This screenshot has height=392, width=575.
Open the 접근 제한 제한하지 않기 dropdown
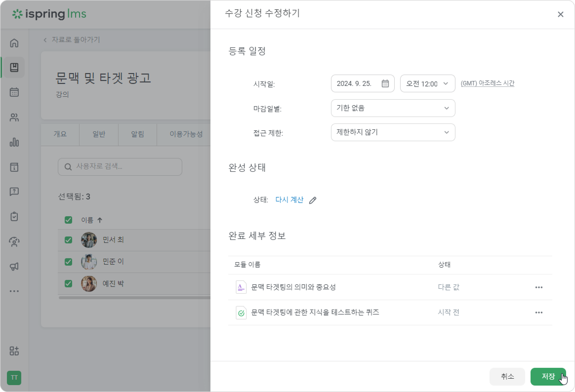point(393,132)
